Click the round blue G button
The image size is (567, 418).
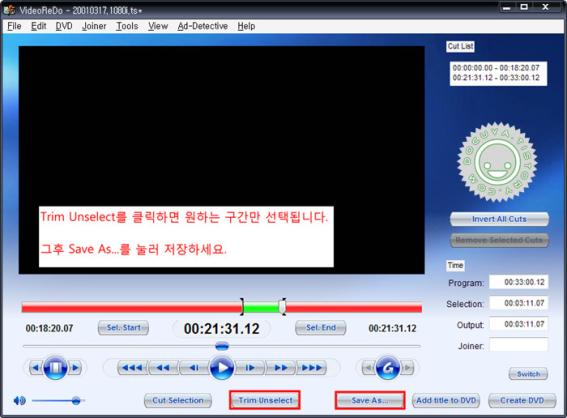coord(388,368)
